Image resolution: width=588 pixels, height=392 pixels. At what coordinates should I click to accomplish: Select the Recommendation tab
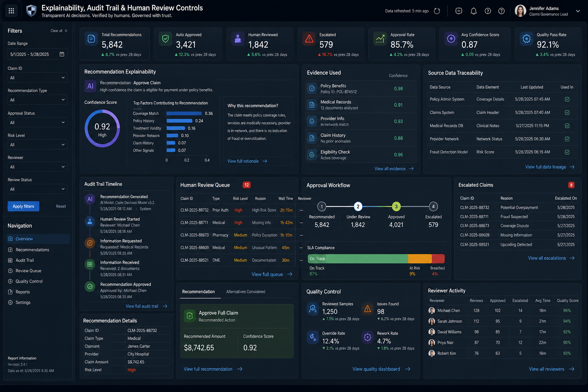[x=198, y=292]
